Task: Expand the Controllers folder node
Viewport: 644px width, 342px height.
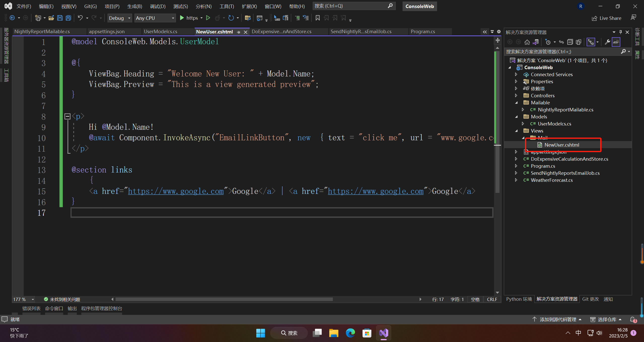Action: pyautogui.click(x=516, y=96)
